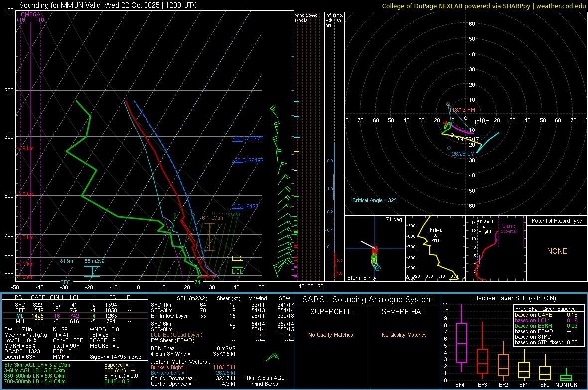Select the SEVERE HAIL column header
Viewport: 588px width, 390px height.
404,312
